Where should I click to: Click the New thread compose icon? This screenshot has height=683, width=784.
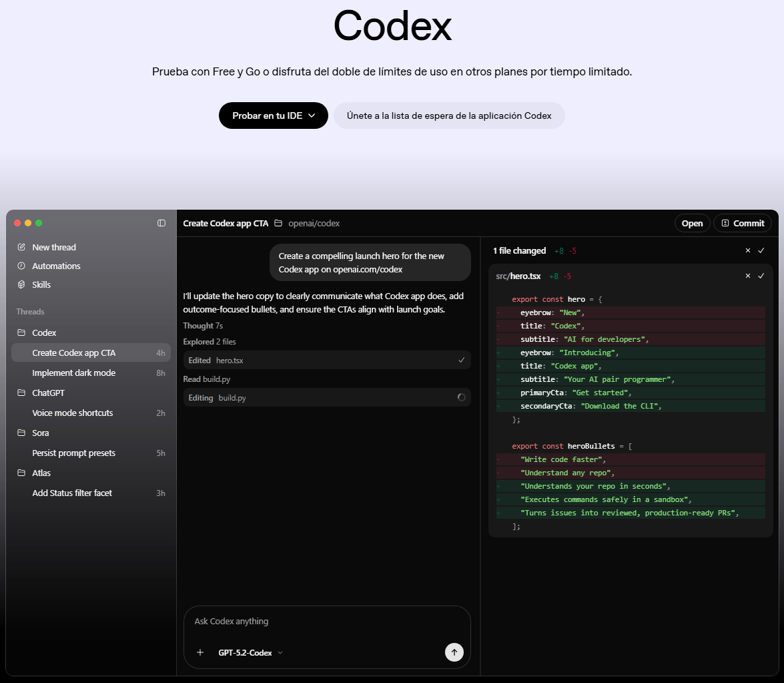[21, 247]
